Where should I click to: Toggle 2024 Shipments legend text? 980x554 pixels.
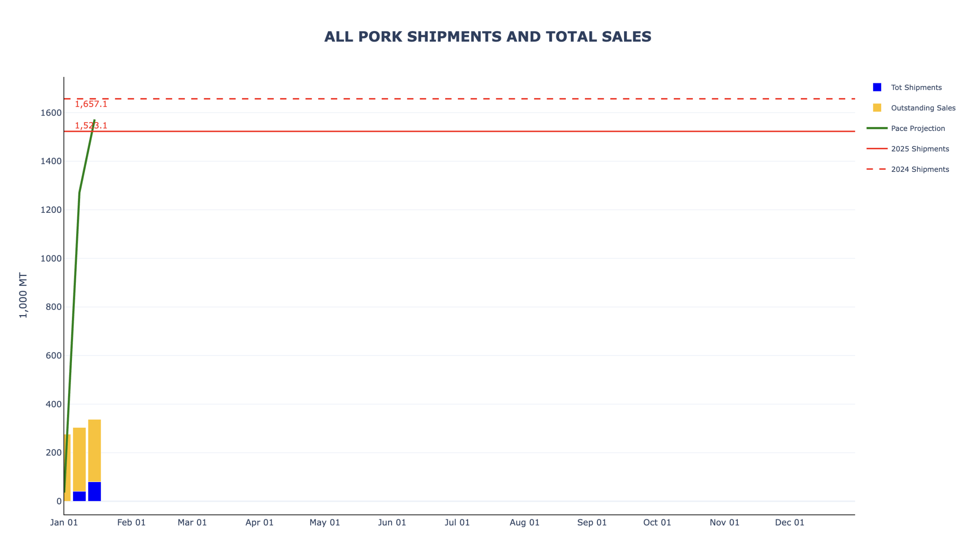point(920,169)
